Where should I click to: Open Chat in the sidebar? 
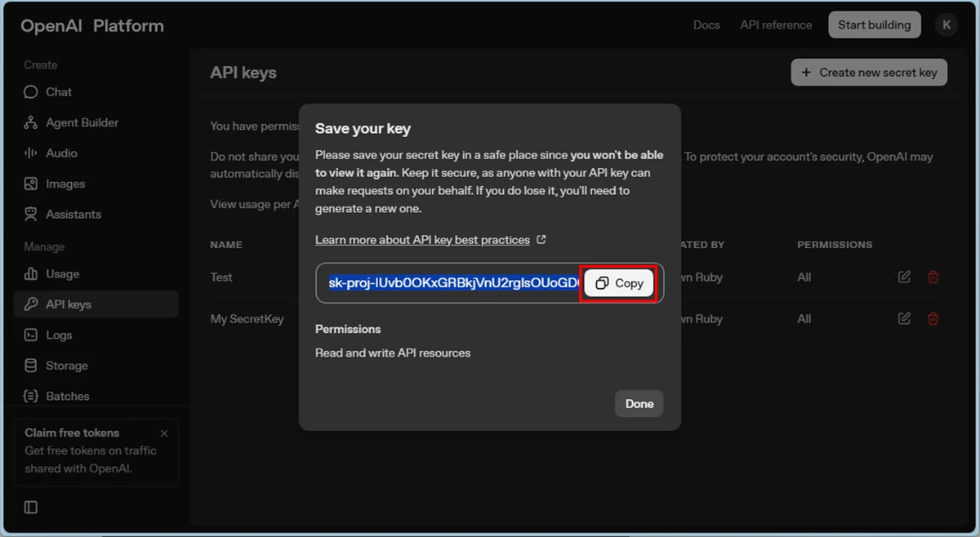[x=96, y=92]
